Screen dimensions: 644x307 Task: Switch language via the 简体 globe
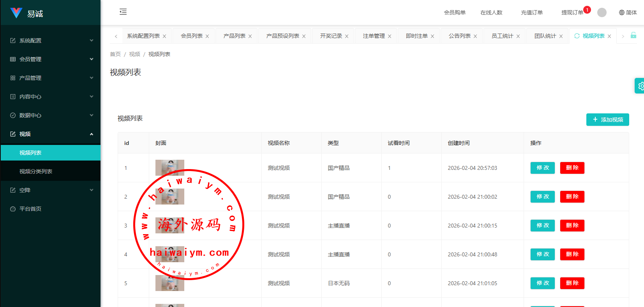click(x=628, y=12)
